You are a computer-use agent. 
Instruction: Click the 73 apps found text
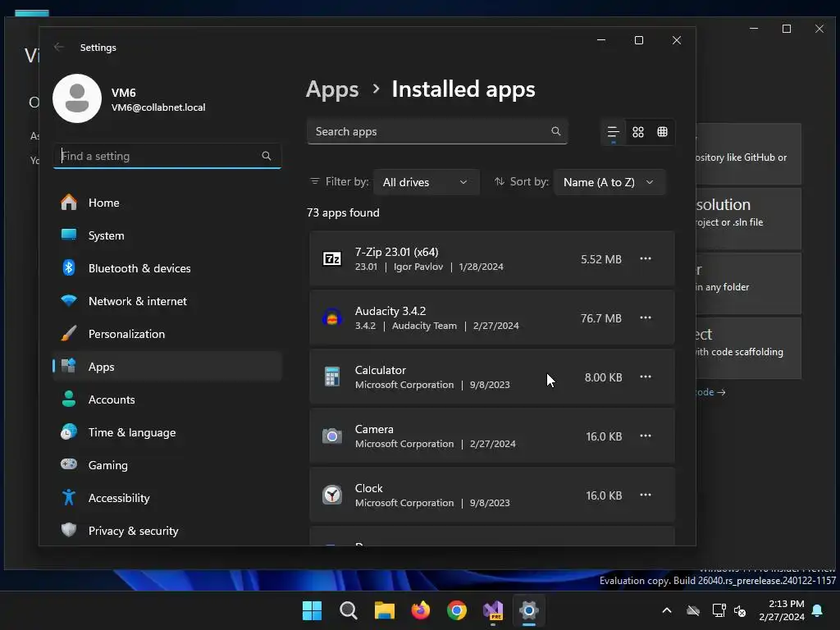(x=343, y=212)
